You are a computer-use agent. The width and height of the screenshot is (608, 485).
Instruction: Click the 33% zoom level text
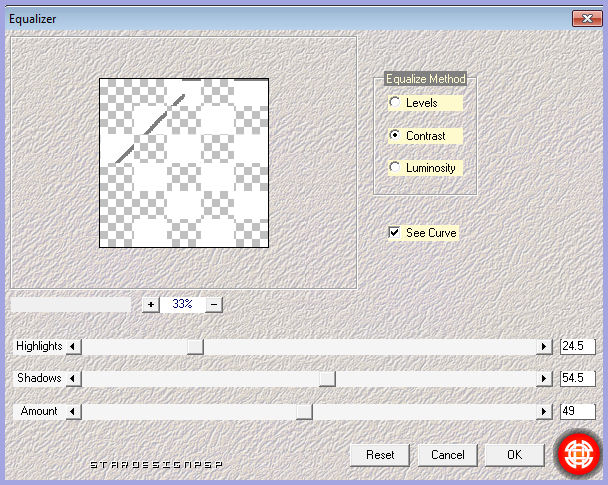click(182, 304)
